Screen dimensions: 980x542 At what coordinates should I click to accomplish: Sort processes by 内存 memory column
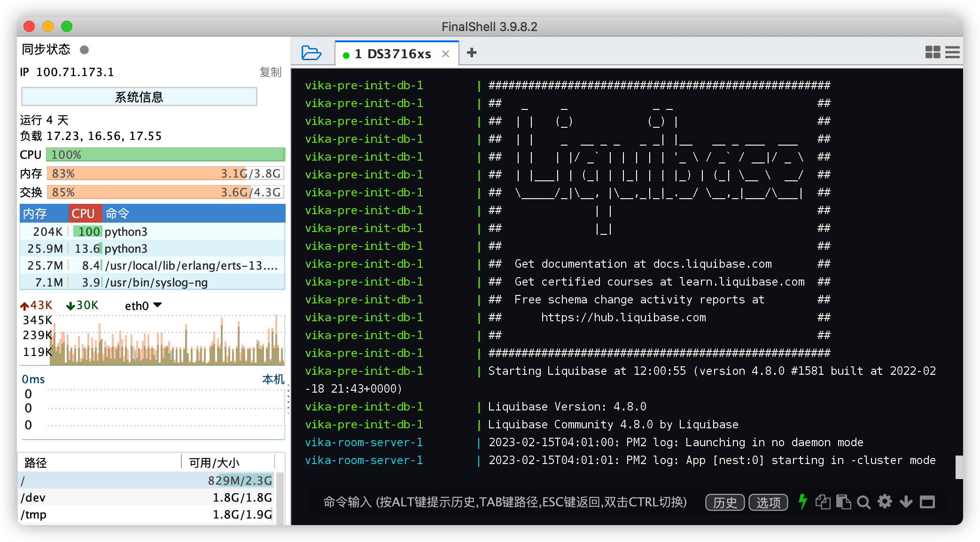(36, 213)
